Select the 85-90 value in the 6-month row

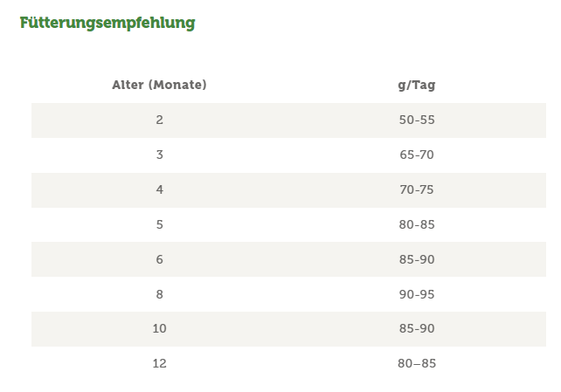pos(416,259)
